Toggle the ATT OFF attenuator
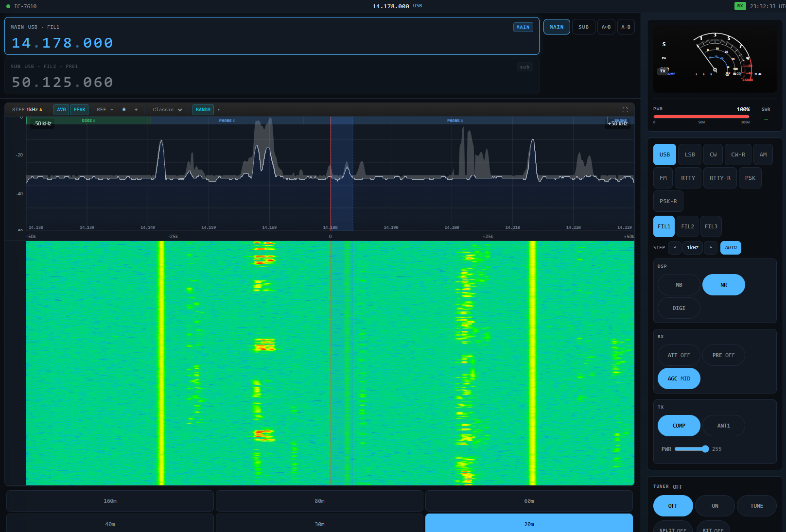The height and width of the screenshot is (532, 786). coord(679,355)
